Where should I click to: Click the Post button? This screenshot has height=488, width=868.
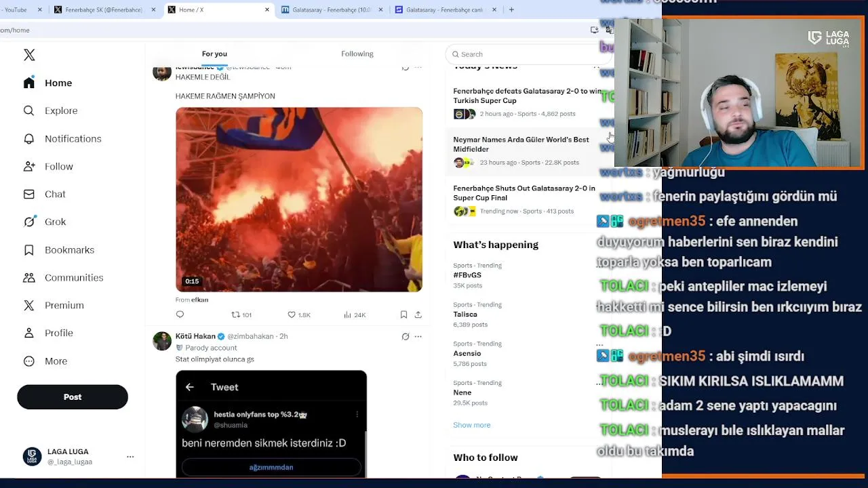point(73,397)
